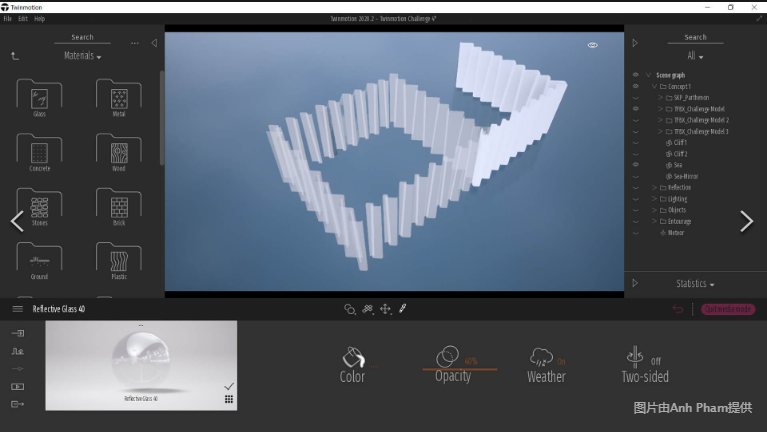Collapse the Scene graph root node
The height and width of the screenshot is (432, 767).
tap(648, 75)
